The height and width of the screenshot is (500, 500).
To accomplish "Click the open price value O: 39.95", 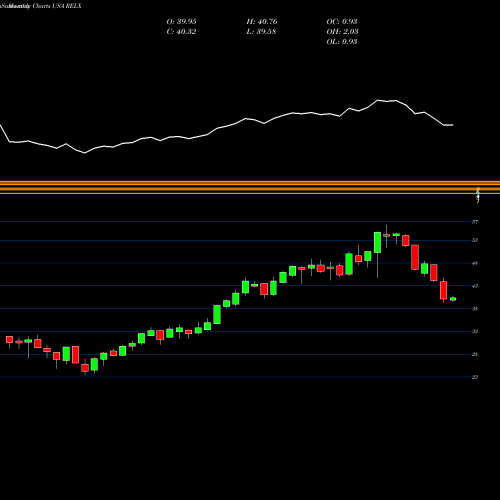I will coord(181,22).
